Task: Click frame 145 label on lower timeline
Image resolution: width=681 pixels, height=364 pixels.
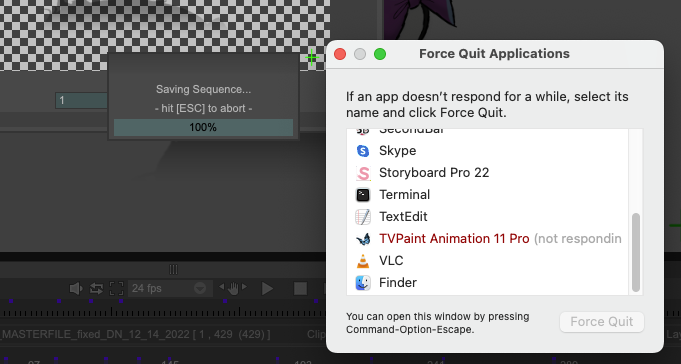Action: coord(170,362)
